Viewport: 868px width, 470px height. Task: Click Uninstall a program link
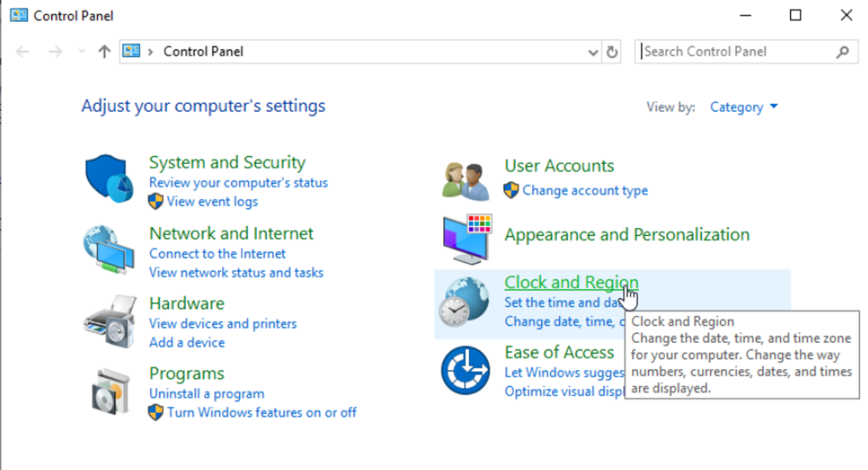207,394
